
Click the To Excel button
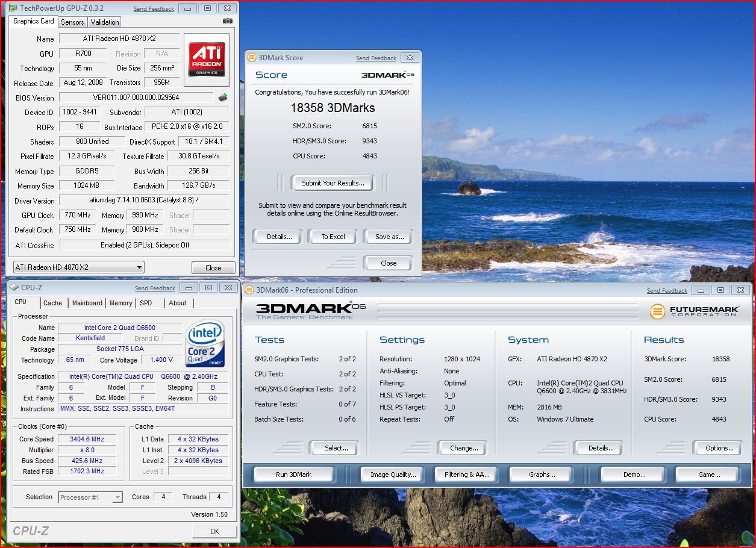[333, 237]
